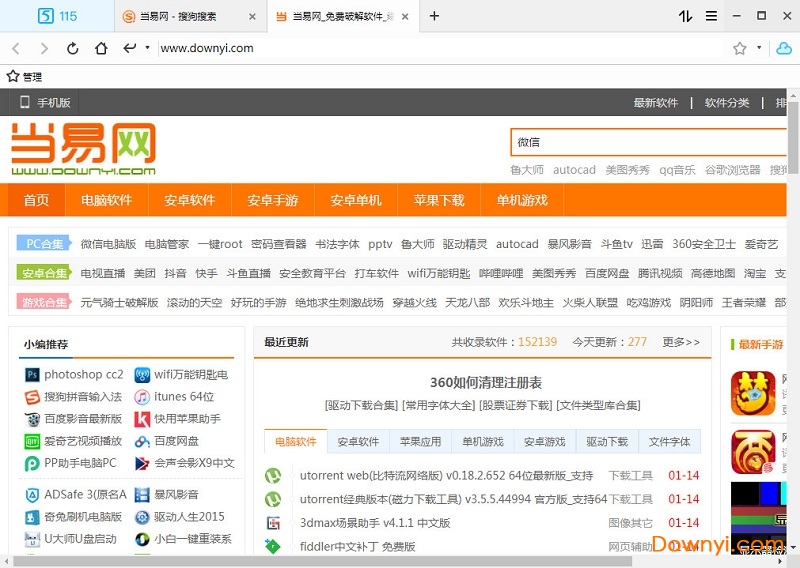Expand 更多>> in recent updates header
800x568 pixels.
(681, 342)
